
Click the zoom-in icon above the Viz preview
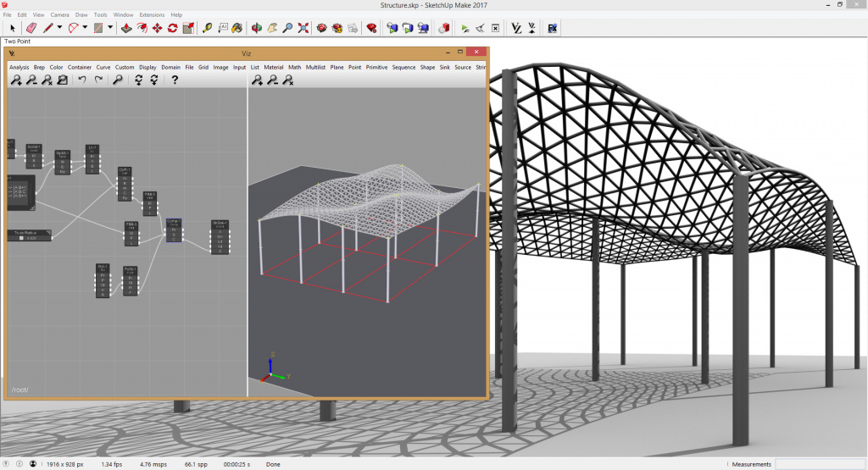click(257, 80)
